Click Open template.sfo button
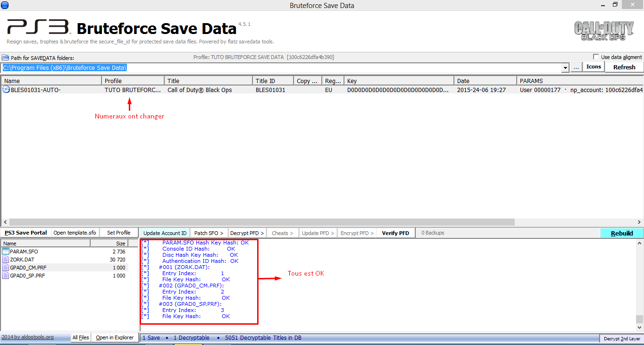This screenshot has width=644, height=345. click(75, 233)
